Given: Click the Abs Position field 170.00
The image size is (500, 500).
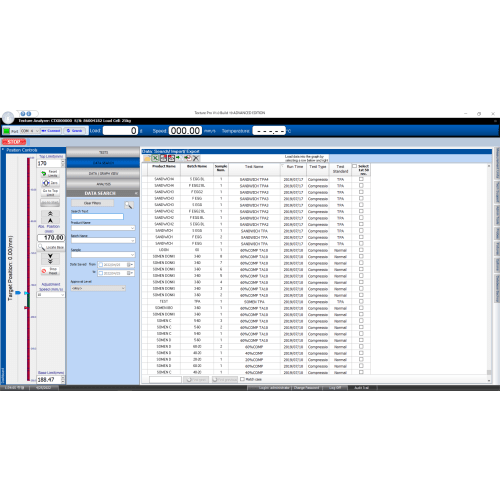Looking at the screenshot, I should coord(51,238).
